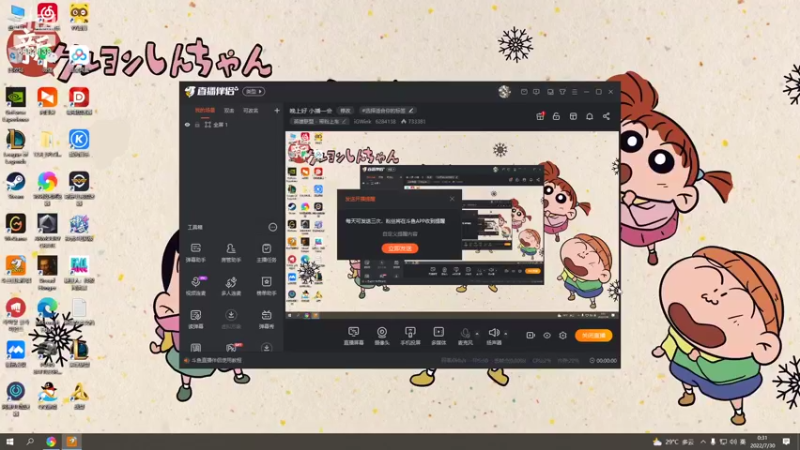The height and width of the screenshot is (450, 800).
Task: Open the NVIDIA GeForce Experience desktop icon
Action: [x=16, y=105]
